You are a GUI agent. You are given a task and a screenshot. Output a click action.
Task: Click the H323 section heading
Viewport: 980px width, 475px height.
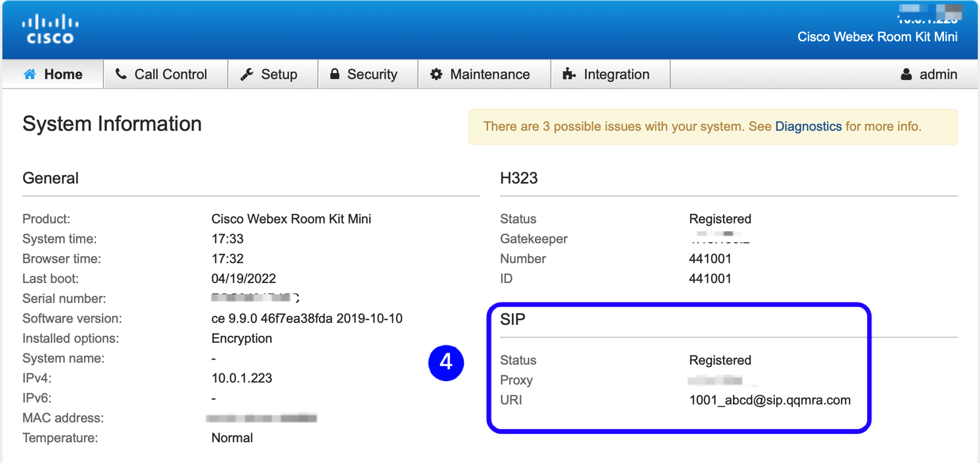[519, 178]
